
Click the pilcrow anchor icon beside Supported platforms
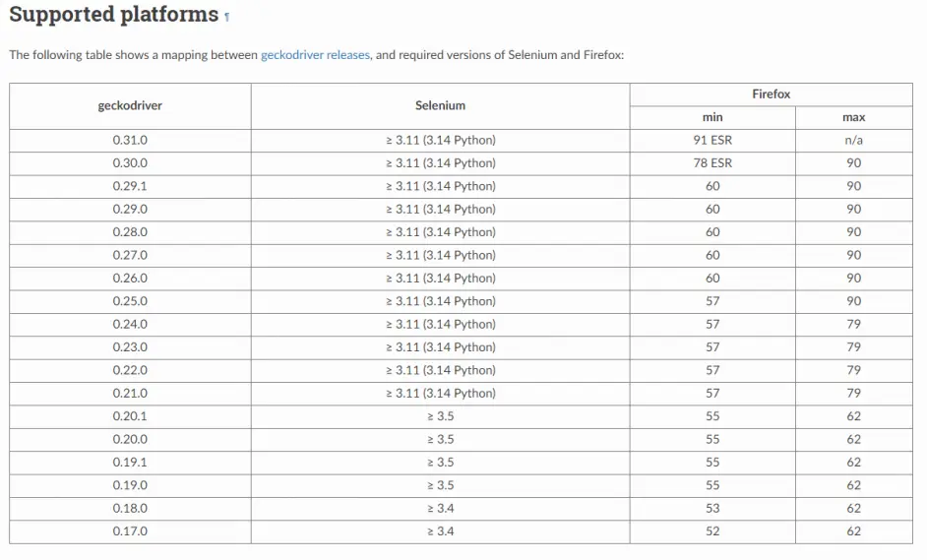[227, 17]
